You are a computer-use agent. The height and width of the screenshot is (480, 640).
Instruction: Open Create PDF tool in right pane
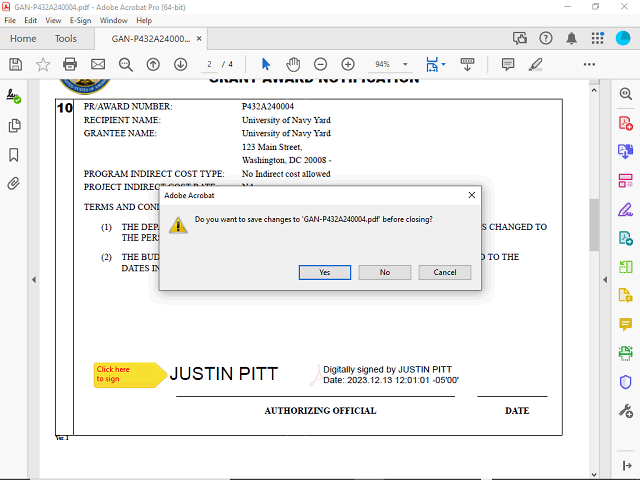click(x=626, y=123)
